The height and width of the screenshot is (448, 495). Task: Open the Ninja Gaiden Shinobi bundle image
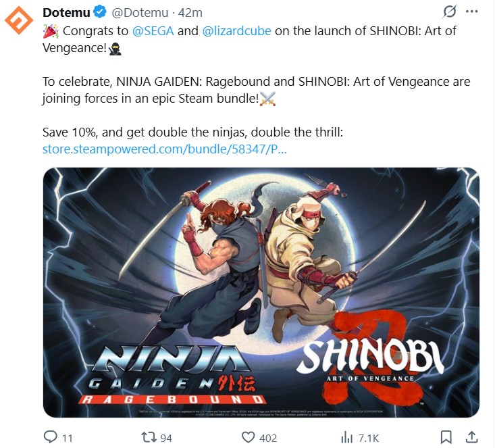pos(261,292)
